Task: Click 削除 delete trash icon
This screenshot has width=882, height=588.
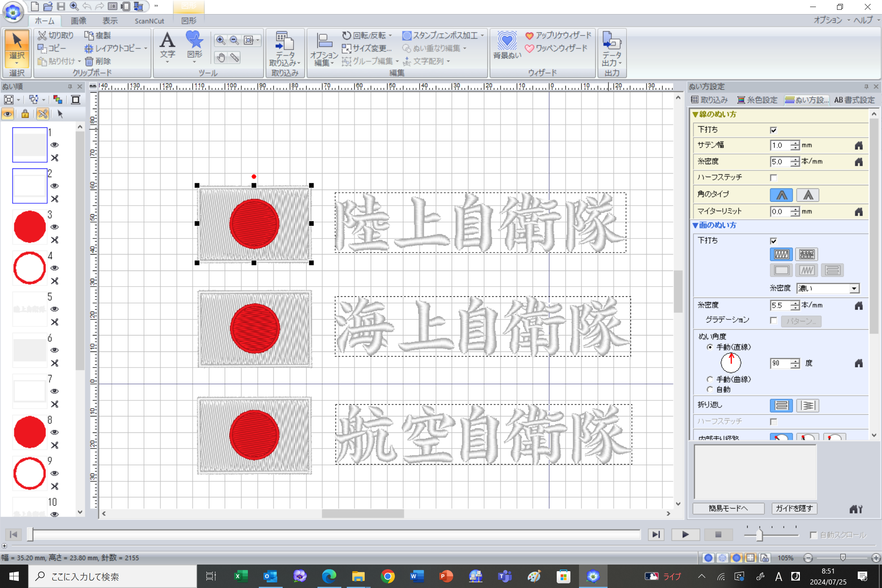Action: 98,61
